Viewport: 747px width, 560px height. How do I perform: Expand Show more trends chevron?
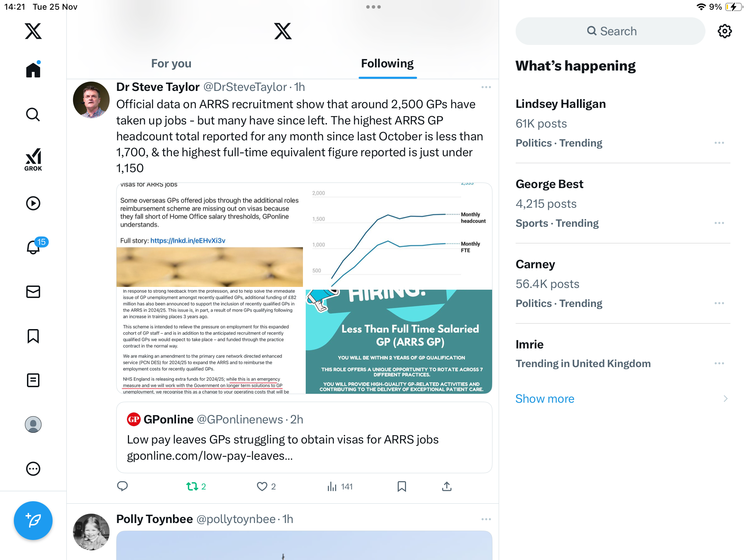coord(726,399)
